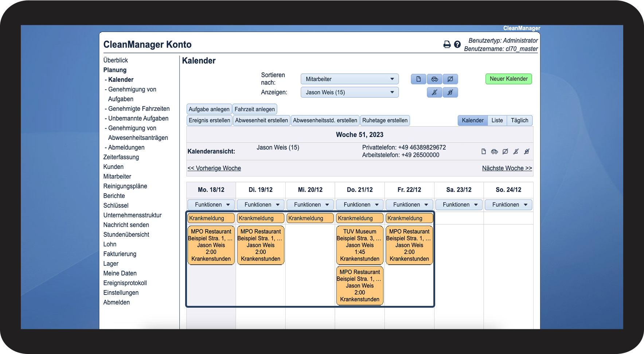Click Ruhetage erstellen button
Viewport: 644px width, 354px height.
click(385, 120)
